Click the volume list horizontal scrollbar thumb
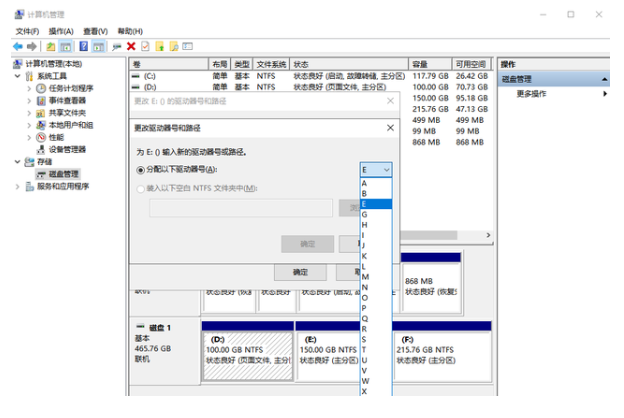Image resolution: width=624 pixels, height=418 pixels. click(x=428, y=235)
